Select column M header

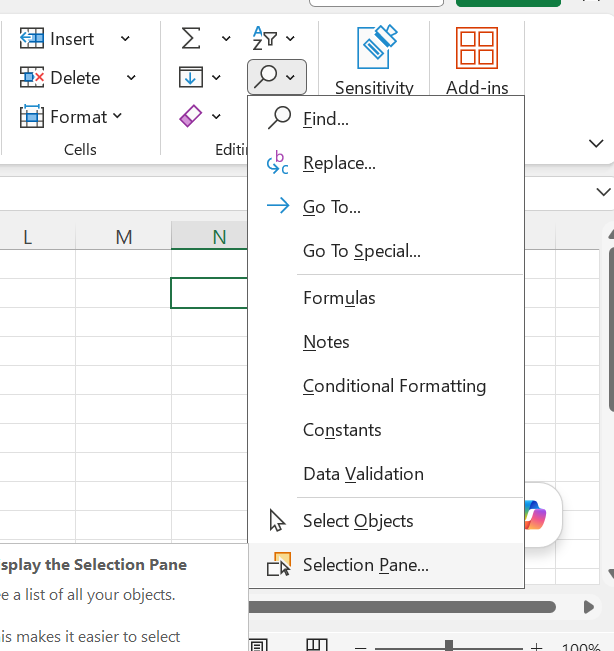pyautogui.click(x=124, y=236)
